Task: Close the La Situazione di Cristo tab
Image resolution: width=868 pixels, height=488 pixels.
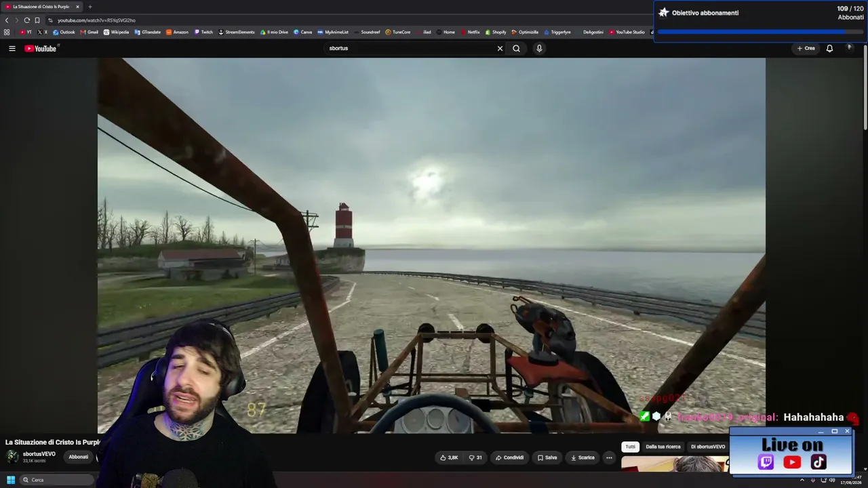Action: (x=77, y=7)
